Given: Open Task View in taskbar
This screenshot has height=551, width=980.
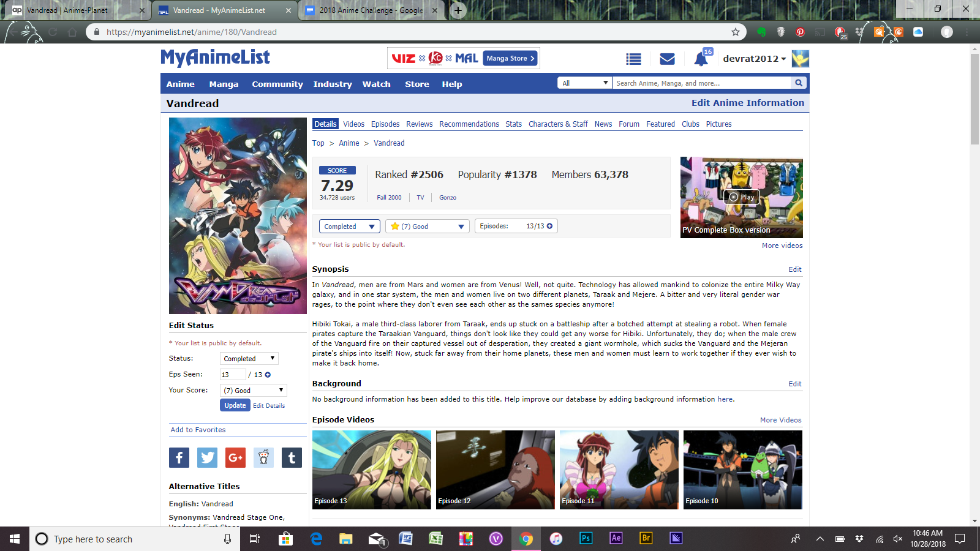Looking at the screenshot, I should [255, 539].
